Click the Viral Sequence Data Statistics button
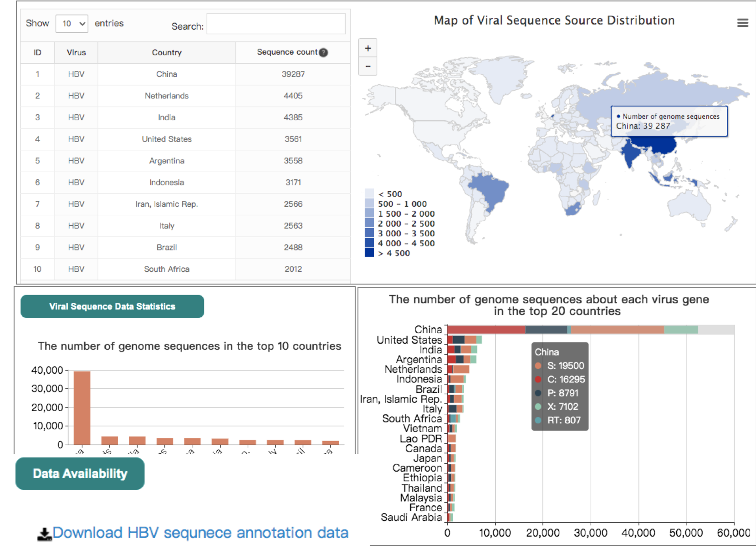 click(x=112, y=306)
